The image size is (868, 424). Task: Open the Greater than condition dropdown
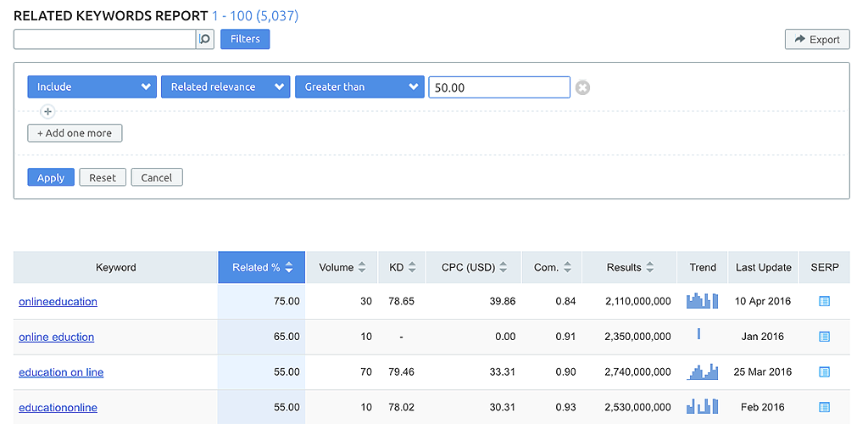(x=359, y=87)
